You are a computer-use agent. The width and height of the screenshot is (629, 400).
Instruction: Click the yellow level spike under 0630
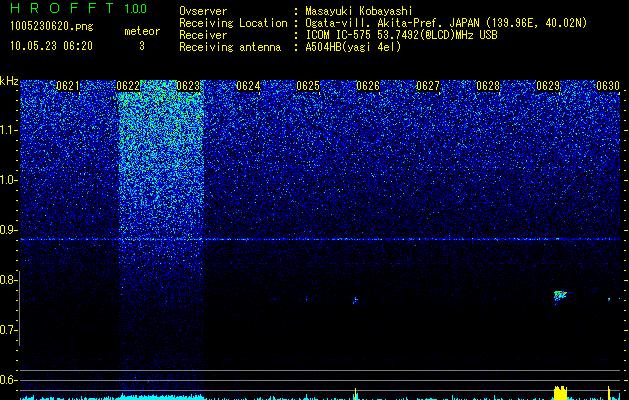coord(609,392)
